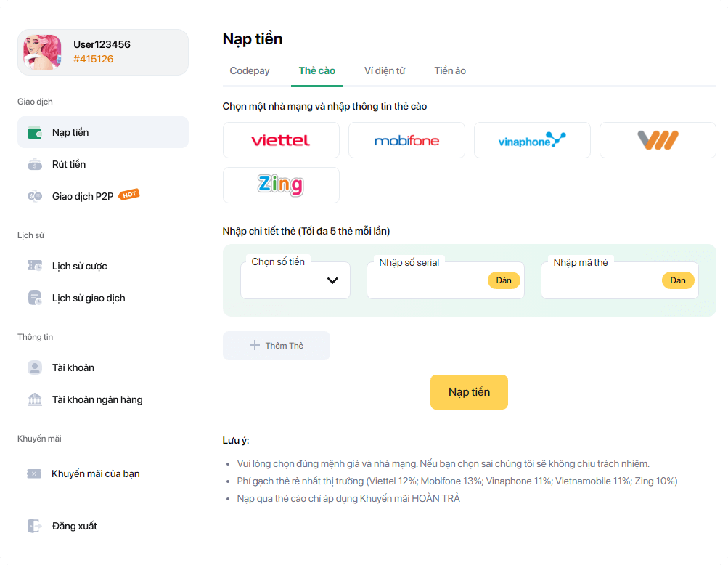728x565 pixels.
Task: Switch to the Codepay tab
Action: pos(250,70)
